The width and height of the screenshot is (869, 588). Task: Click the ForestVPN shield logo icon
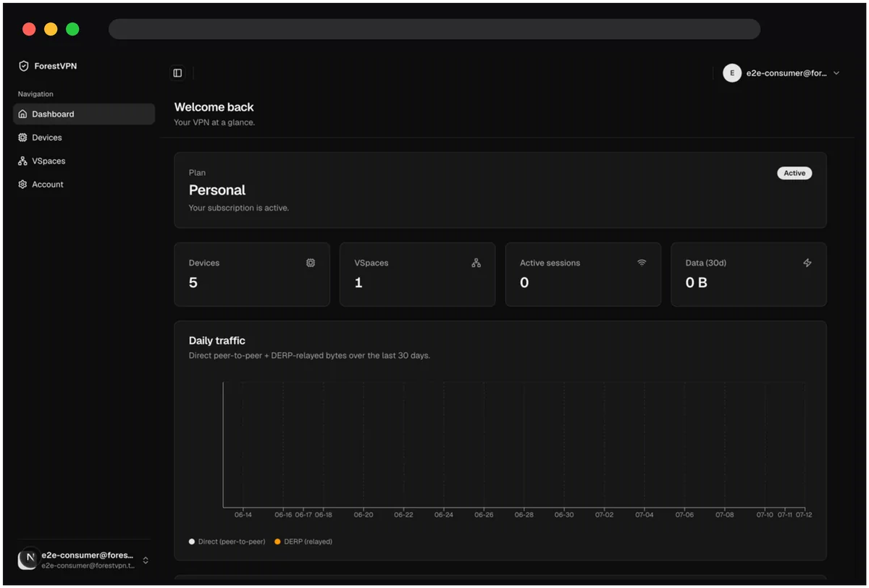pyautogui.click(x=24, y=66)
